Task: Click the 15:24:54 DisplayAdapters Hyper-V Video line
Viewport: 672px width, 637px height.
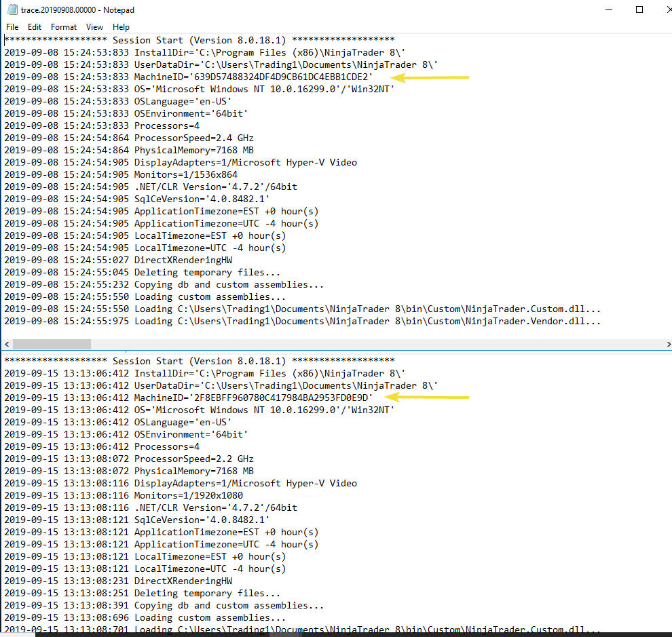Action: (x=181, y=162)
